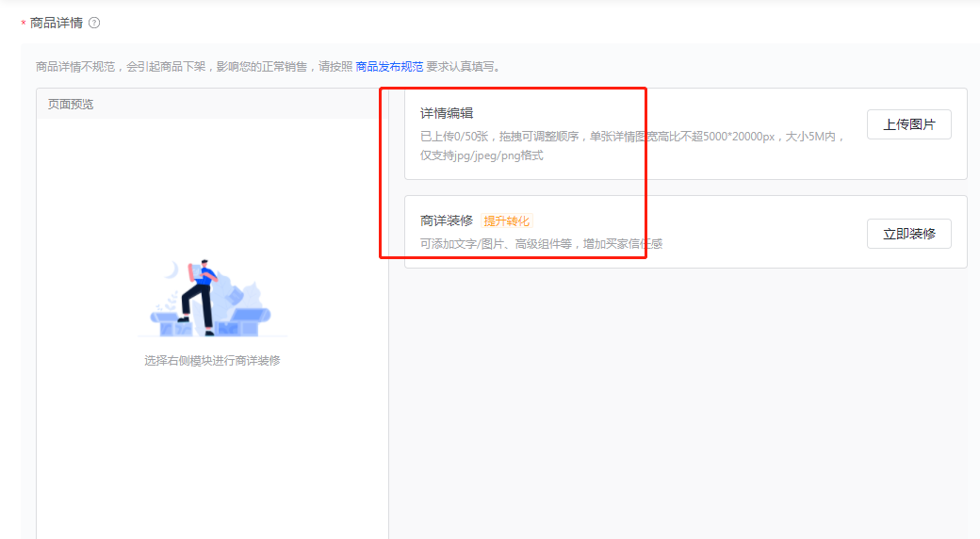The image size is (980, 539).
Task: Click the 商品详情 section label
Action: (x=56, y=23)
